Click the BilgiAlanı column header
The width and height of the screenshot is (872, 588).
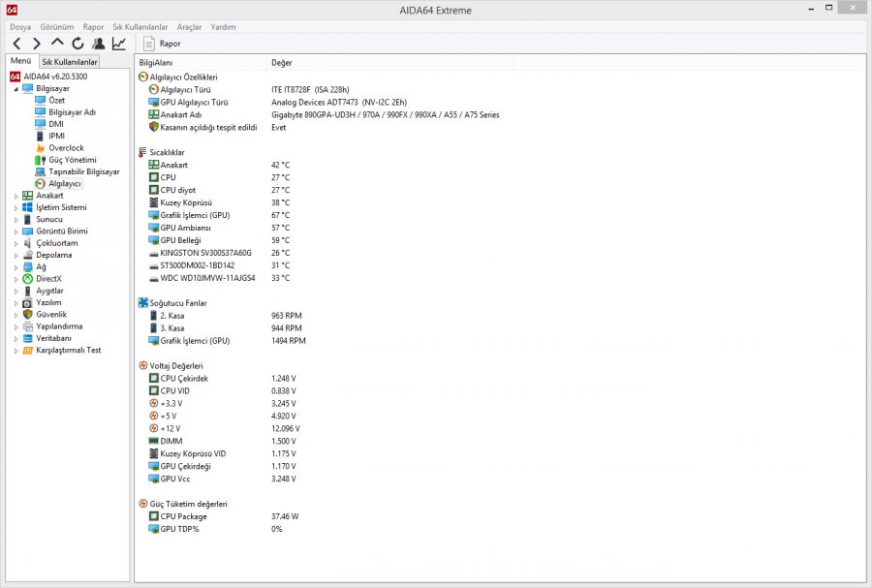[201, 63]
